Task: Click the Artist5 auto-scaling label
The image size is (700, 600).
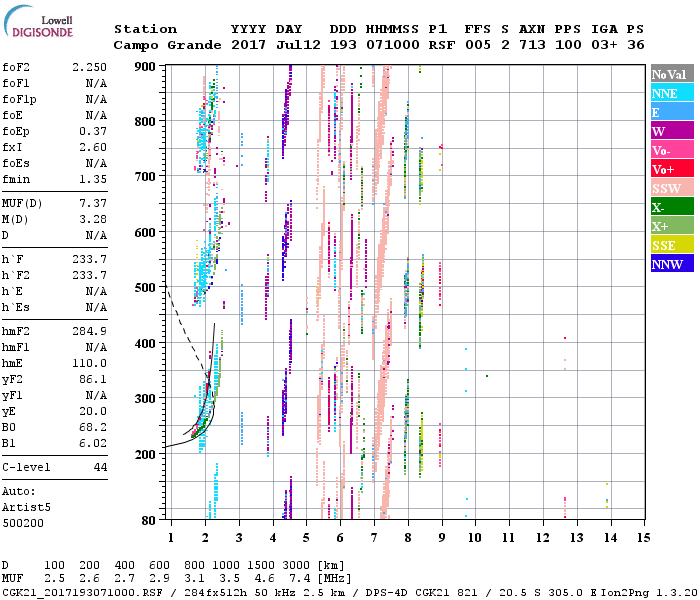Action: (x=26, y=508)
